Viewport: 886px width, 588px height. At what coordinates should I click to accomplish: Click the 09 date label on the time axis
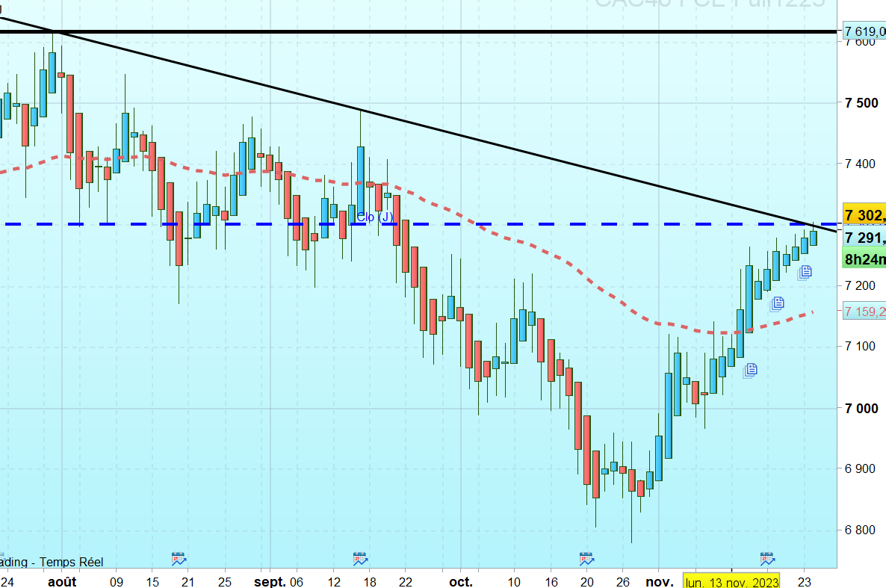[x=117, y=582]
